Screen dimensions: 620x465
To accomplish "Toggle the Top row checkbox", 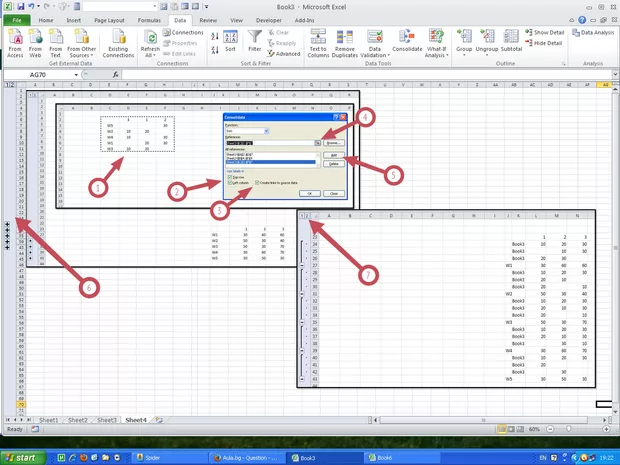I will click(x=229, y=176).
